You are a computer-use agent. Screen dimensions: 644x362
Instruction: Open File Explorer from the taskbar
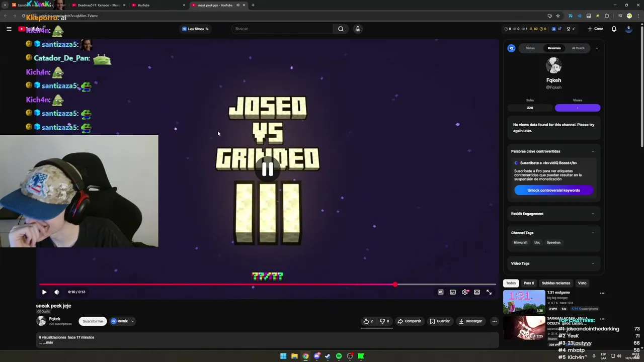pyautogui.click(x=294, y=356)
